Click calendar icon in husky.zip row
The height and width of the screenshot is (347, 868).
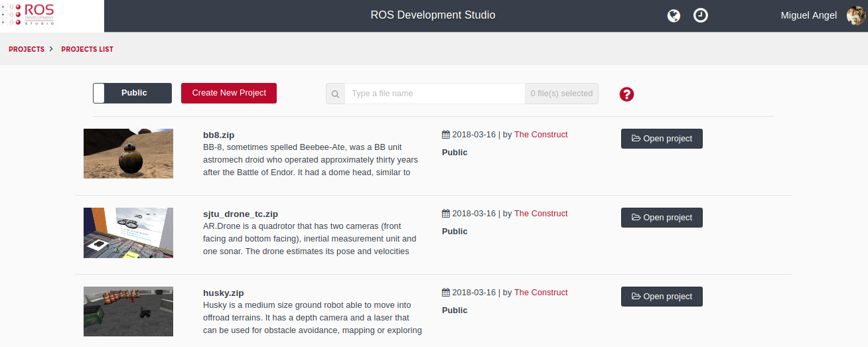[x=446, y=293]
